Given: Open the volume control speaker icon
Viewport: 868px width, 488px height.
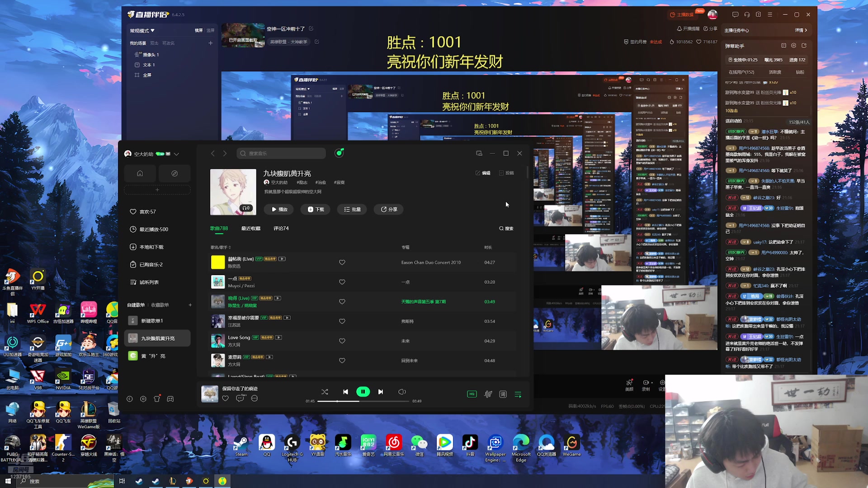Looking at the screenshot, I should click(402, 392).
